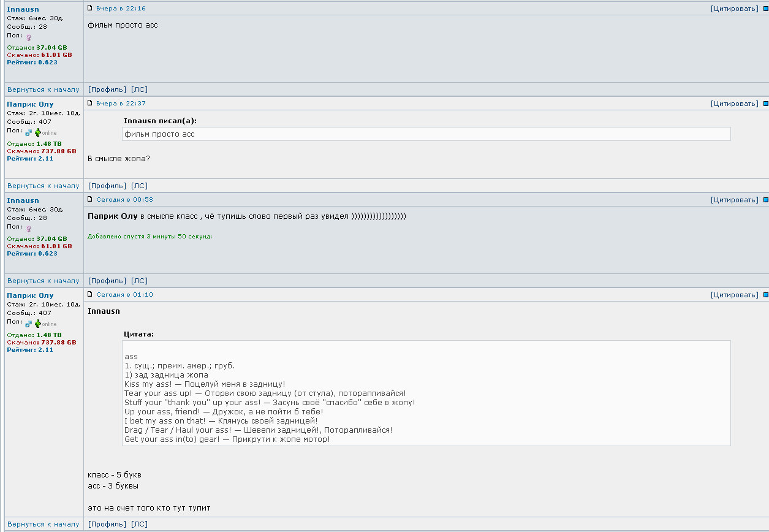
Task: Click the Innausn author name on the 00:58 post
Action: click(x=23, y=200)
